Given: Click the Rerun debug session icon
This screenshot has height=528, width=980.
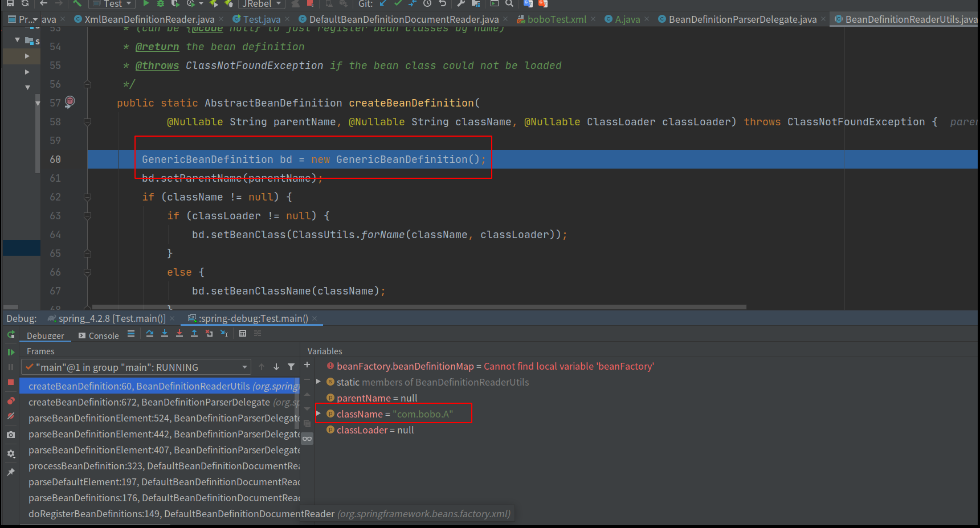Looking at the screenshot, I should 11,335.
